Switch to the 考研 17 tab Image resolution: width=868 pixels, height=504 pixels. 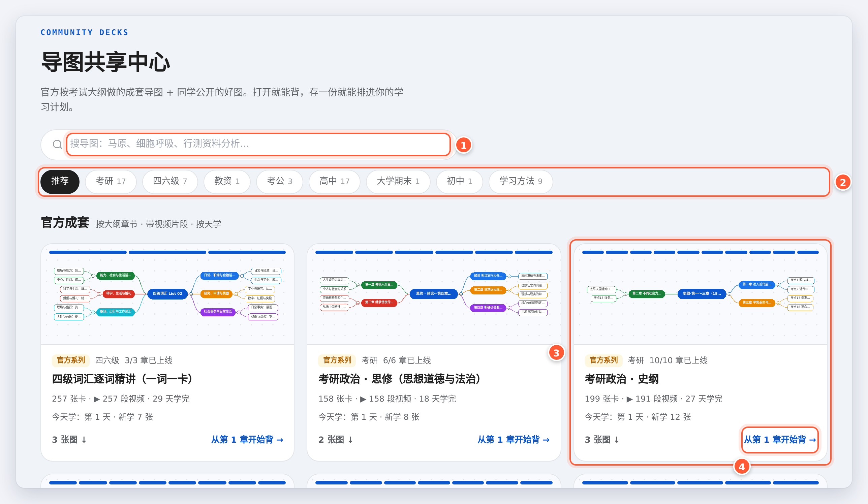click(111, 181)
